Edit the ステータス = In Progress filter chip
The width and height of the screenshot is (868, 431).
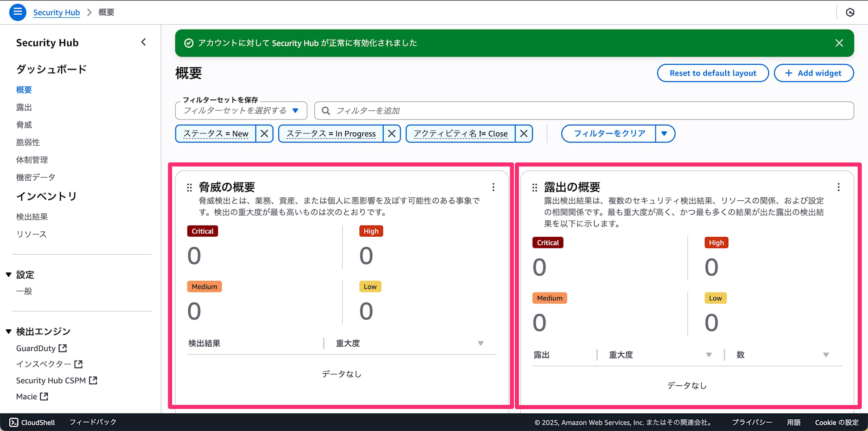click(x=331, y=133)
